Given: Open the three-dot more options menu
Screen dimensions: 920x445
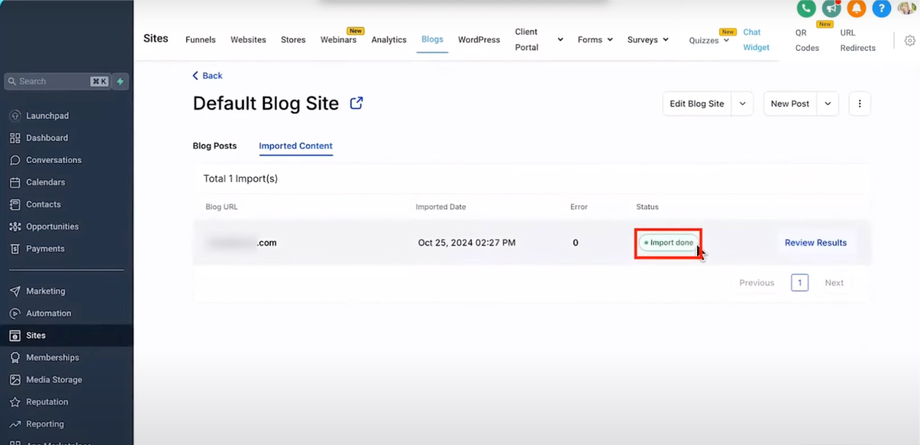Looking at the screenshot, I should point(859,103).
